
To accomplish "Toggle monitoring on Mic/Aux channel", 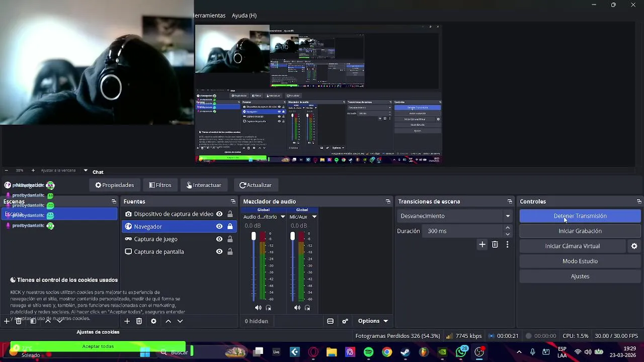I will 307,308.
